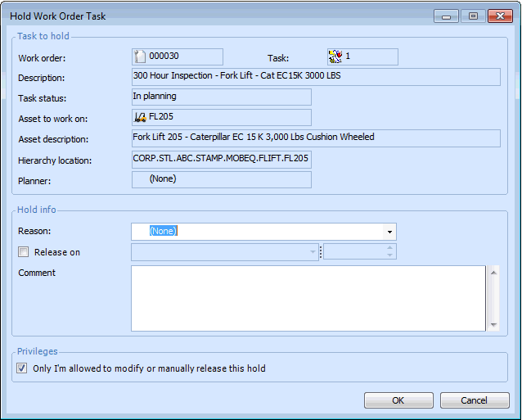Click the Description field text
Viewport: 522px width, 420px height.
(236, 75)
